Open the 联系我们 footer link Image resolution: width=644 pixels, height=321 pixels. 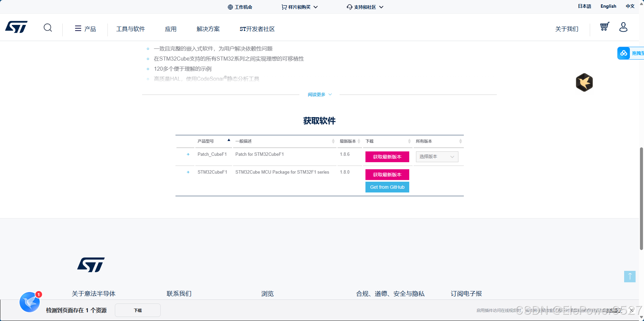click(x=179, y=294)
